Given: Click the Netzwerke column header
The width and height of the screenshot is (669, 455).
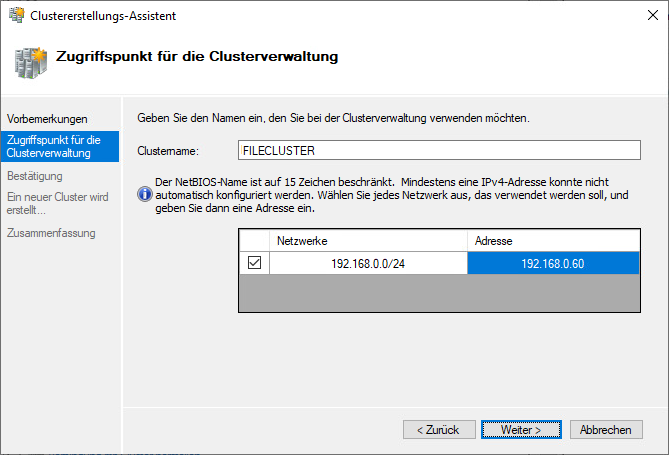Looking at the screenshot, I should (x=368, y=241).
